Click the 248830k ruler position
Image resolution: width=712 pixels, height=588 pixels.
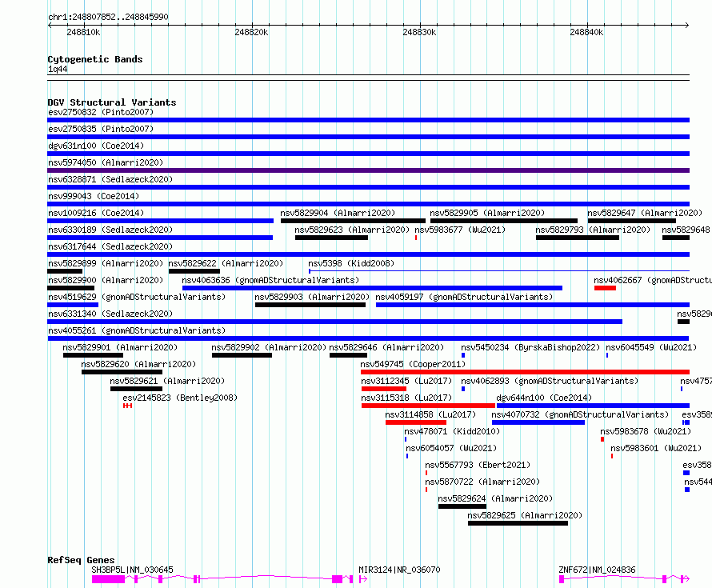tap(419, 32)
